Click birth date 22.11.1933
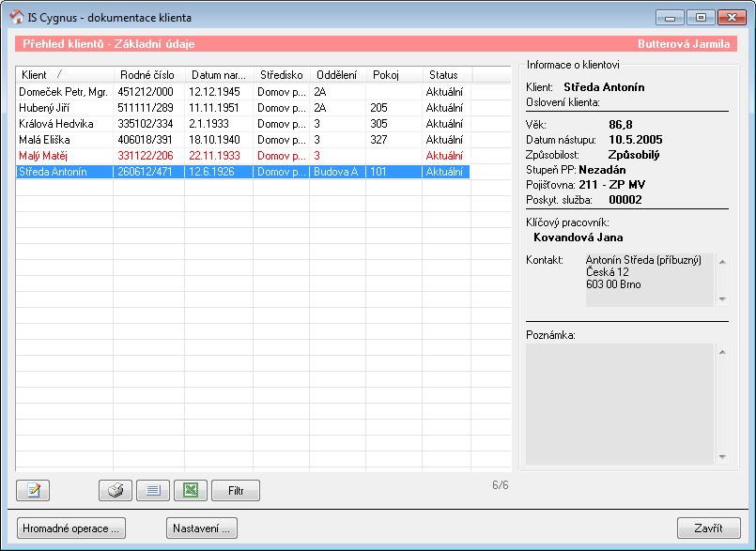The width and height of the screenshot is (756, 551). tap(214, 156)
